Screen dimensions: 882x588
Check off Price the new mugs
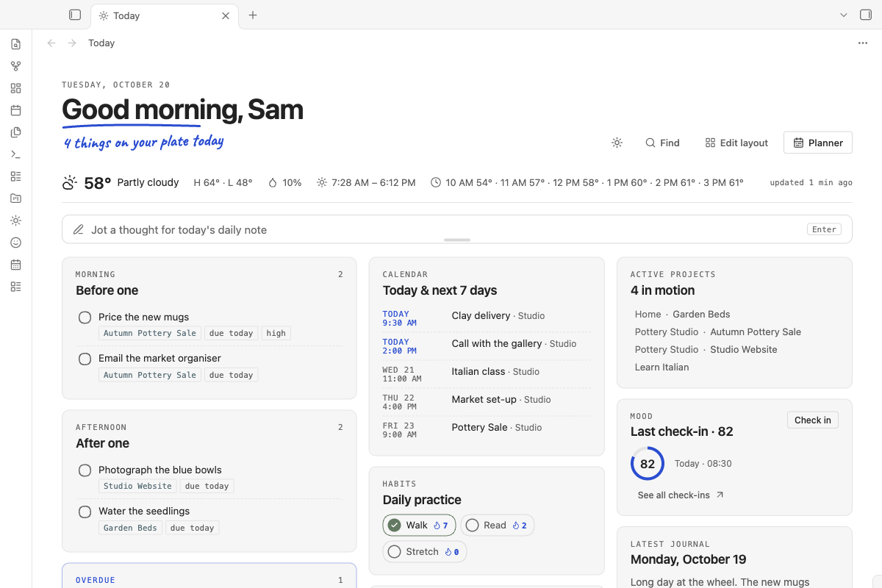(85, 318)
